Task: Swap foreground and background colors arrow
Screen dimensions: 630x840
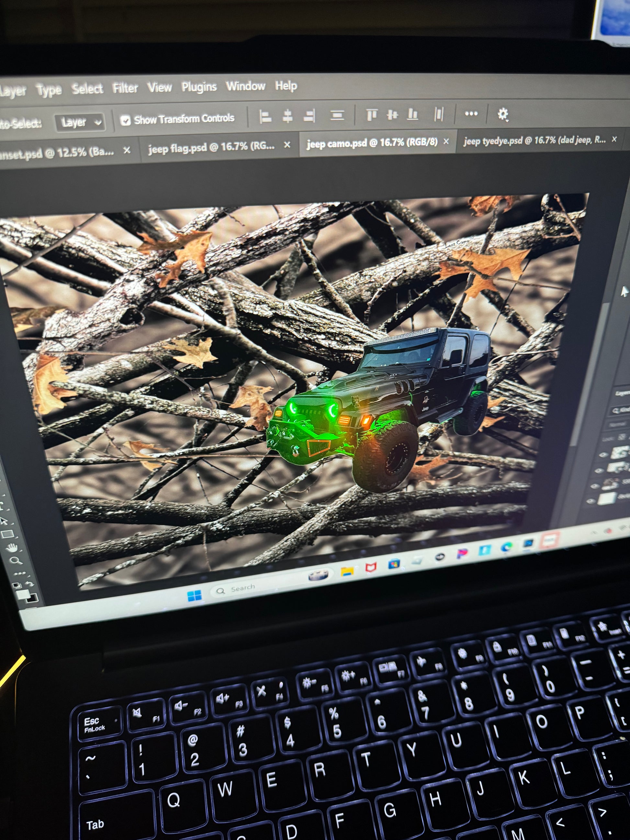Action: coord(29,583)
